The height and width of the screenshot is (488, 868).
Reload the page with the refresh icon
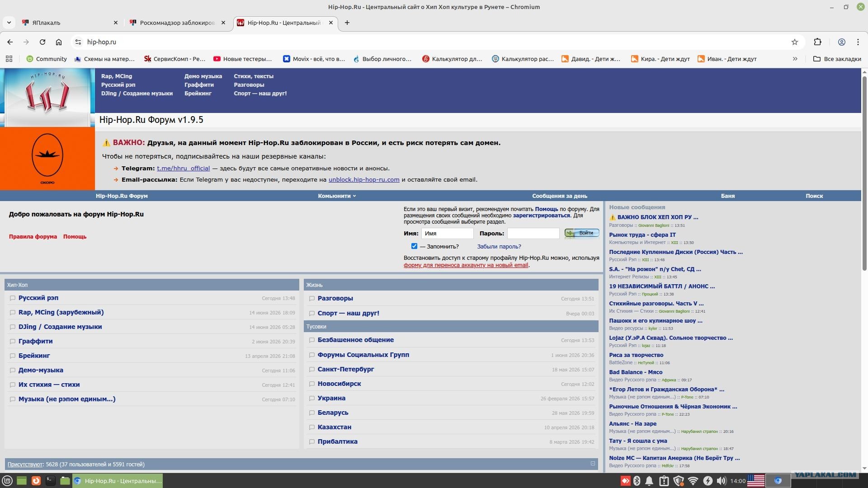[42, 42]
